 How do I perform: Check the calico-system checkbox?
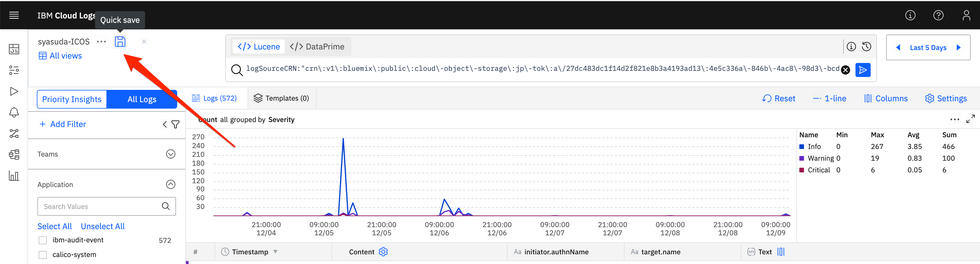tap(43, 255)
